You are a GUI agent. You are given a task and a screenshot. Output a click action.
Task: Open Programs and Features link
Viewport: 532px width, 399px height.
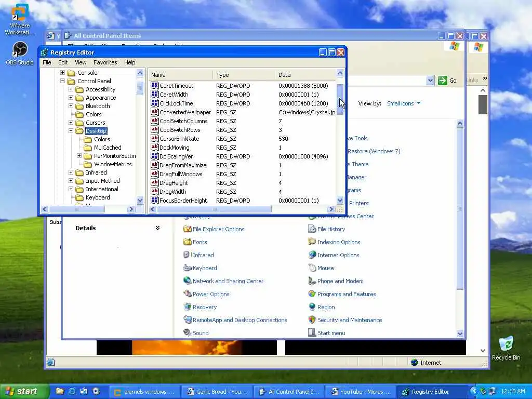[x=342, y=294]
